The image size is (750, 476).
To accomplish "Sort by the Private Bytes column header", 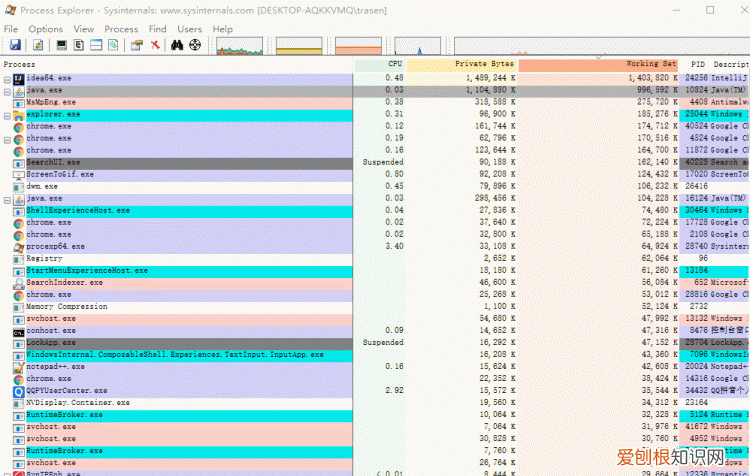I will [461, 64].
